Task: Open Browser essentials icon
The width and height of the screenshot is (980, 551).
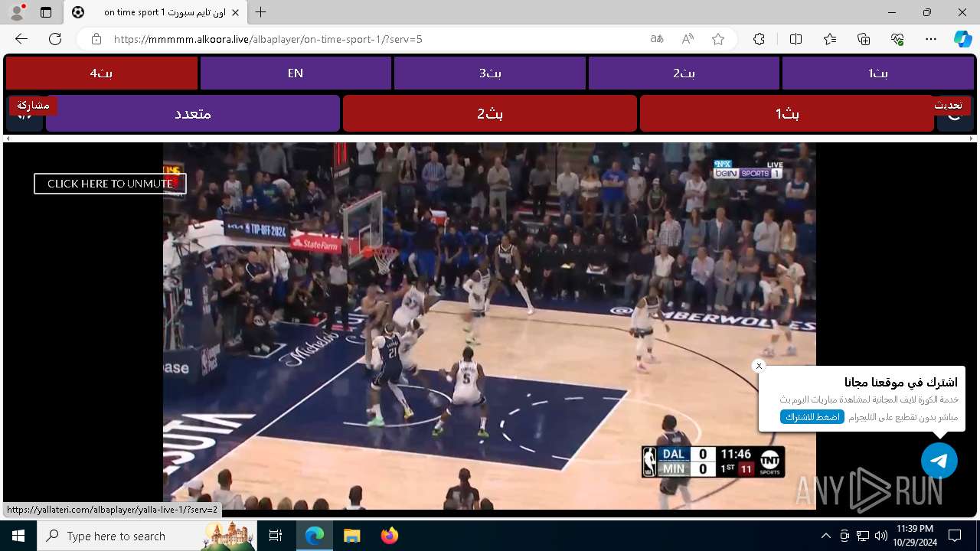Action: [897, 39]
